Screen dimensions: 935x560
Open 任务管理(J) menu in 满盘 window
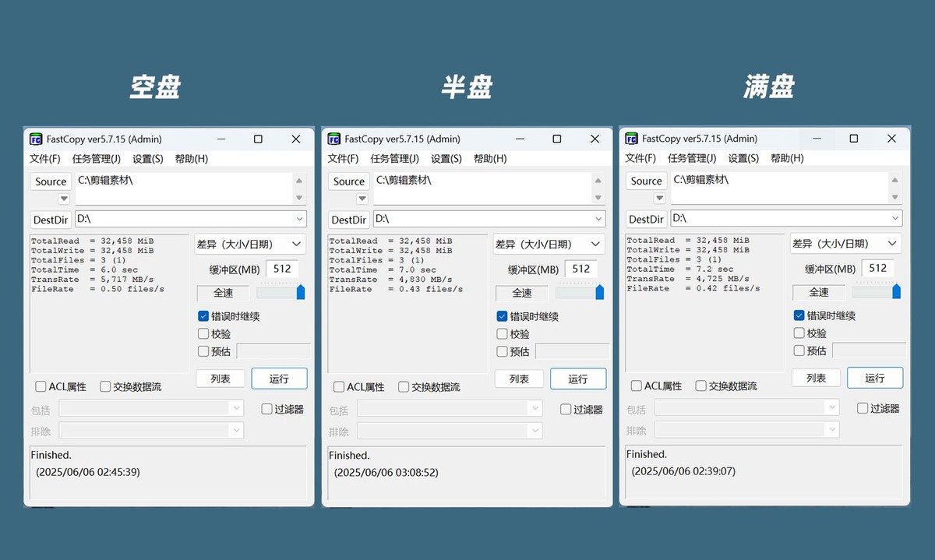click(x=692, y=158)
